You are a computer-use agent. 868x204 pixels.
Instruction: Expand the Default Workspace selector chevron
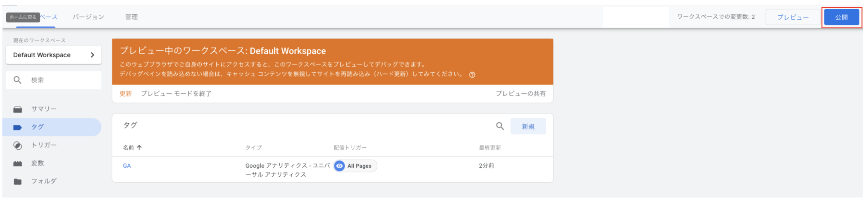92,55
